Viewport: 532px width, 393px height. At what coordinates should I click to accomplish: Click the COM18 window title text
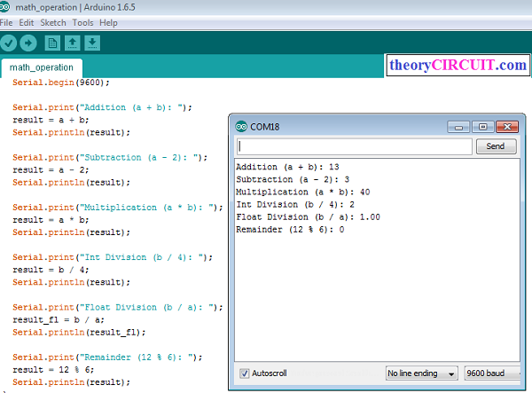(x=265, y=127)
